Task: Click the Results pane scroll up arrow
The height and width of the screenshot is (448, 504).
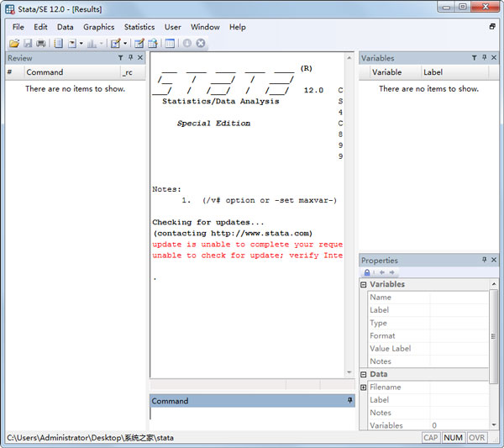Action: (349, 58)
